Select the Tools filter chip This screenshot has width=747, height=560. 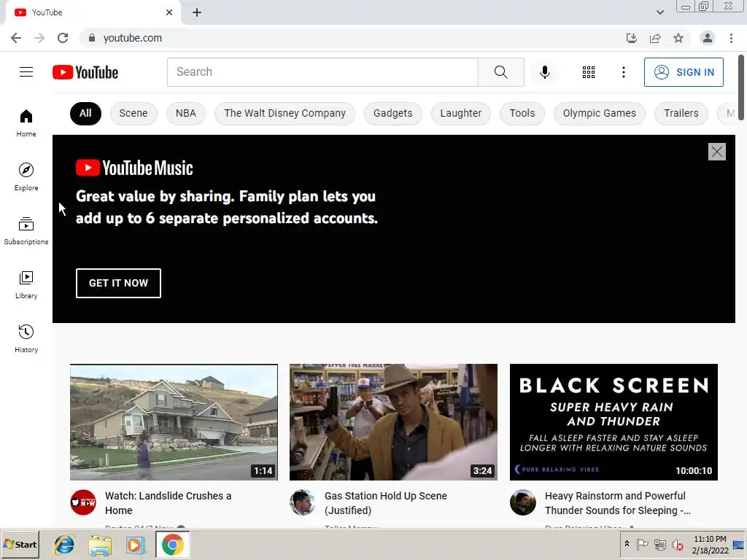(x=522, y=113)
